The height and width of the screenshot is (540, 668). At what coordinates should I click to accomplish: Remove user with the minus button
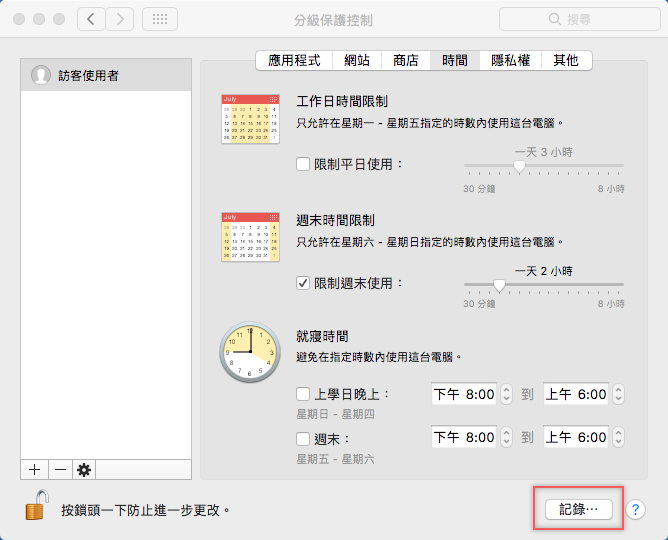(60, 469)
